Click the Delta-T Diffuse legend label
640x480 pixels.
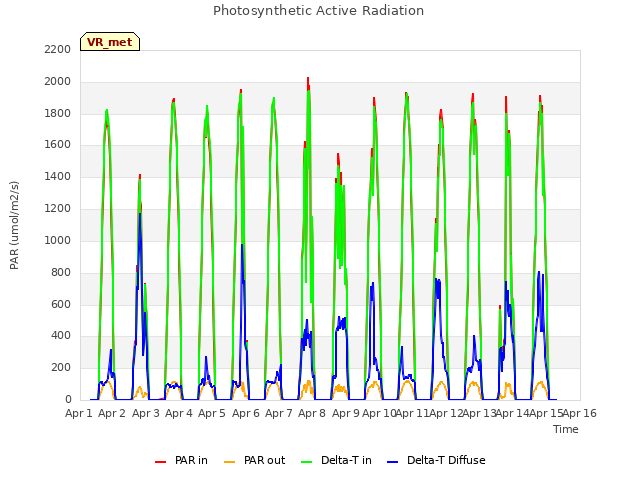446,460
